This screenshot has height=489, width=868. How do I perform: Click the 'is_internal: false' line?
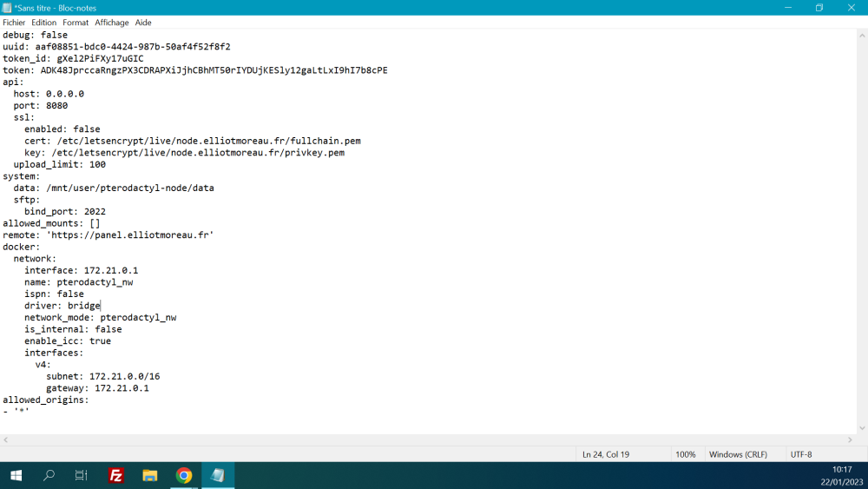[x=73, y=329]
